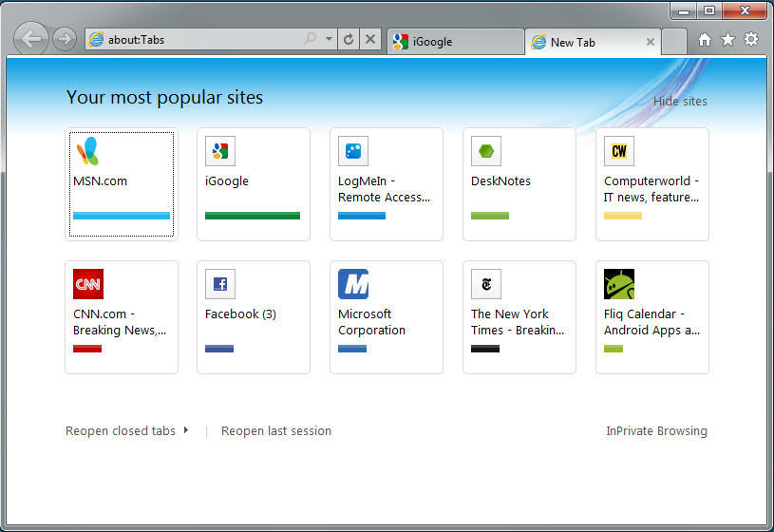The image size is (774, 532).
Task: Stop loading with the X icon
Action: click(370, 39)
